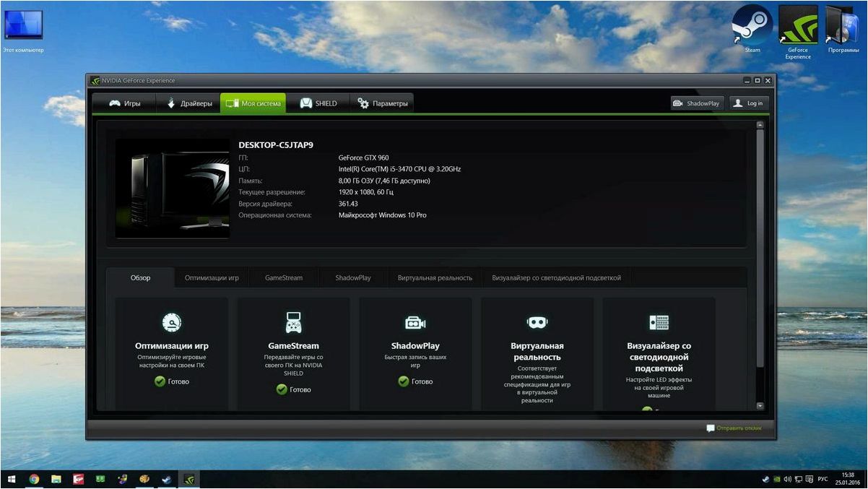868x489 pixels.
Task: Select the Виртуальная реальность sub-tab
Action: point(435,277)
